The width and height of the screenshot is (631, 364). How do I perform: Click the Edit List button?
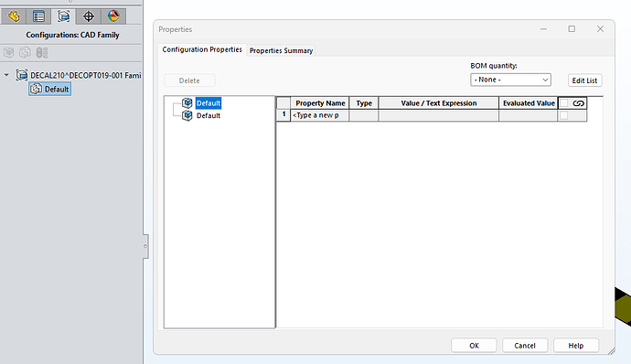tap(584, 80)
